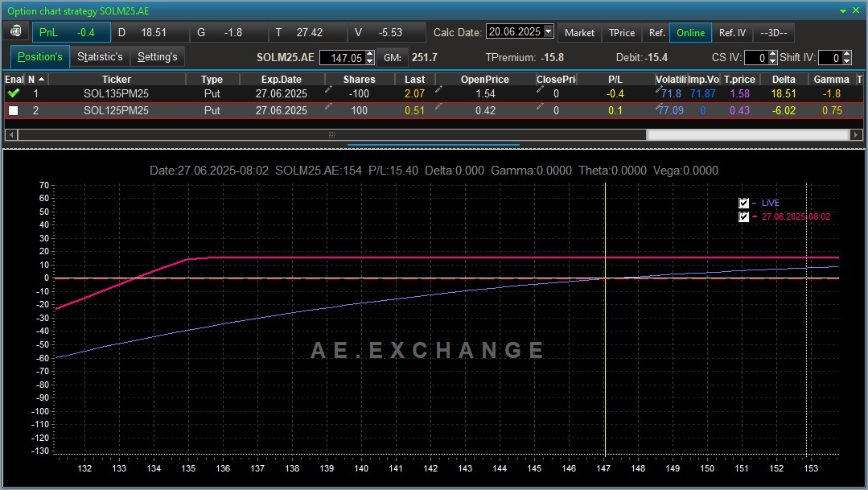Sort by the Gamma column header
Image resolution: width=868 pixels, height=490 pixels.
(x=832, y=79)
